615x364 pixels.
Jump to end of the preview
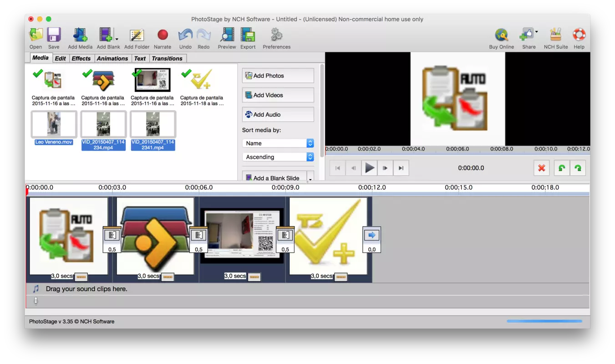401,168
